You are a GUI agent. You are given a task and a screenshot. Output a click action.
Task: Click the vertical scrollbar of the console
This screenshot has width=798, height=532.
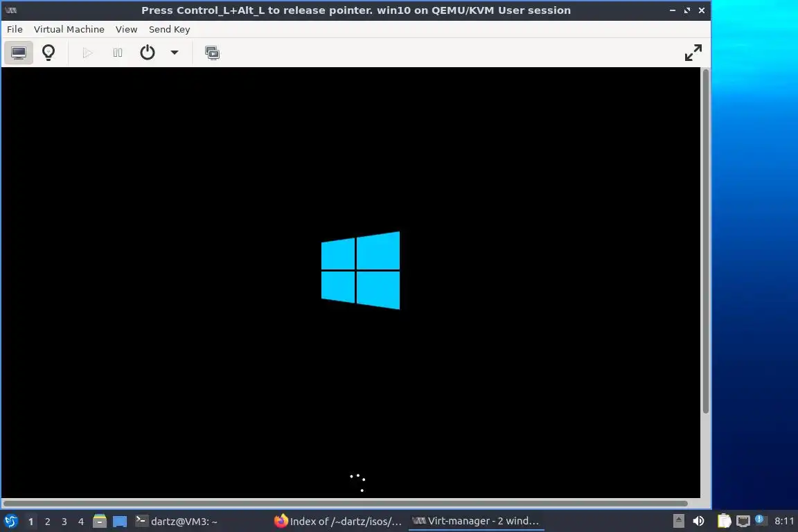coord(706,241)
